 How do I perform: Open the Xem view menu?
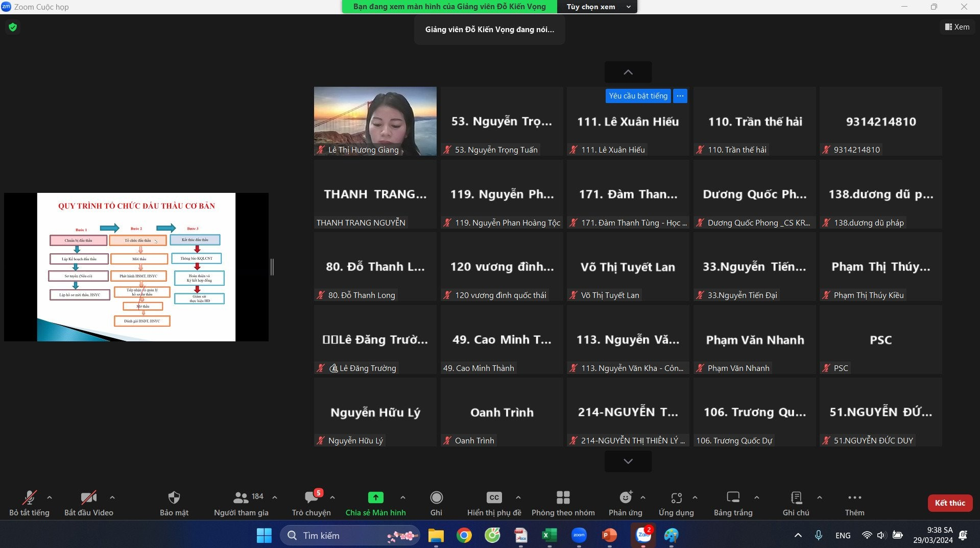[957, 27]
